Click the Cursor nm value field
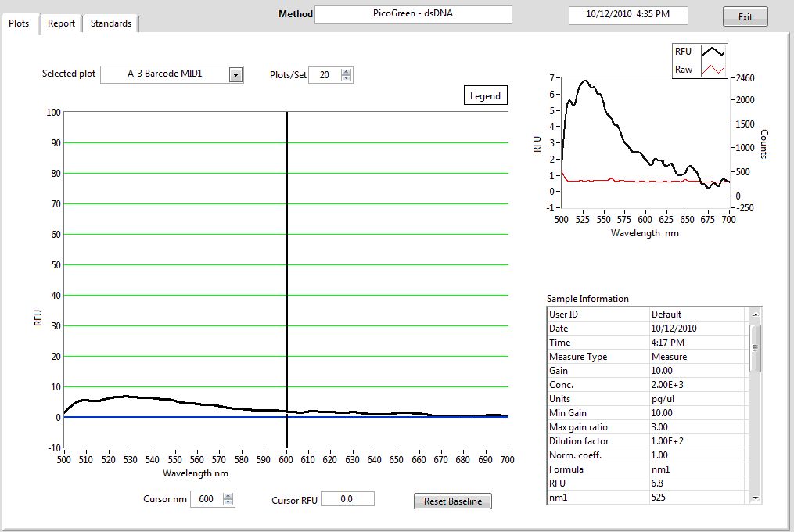Screen dimensions: 794x532 tap(206, 499)
